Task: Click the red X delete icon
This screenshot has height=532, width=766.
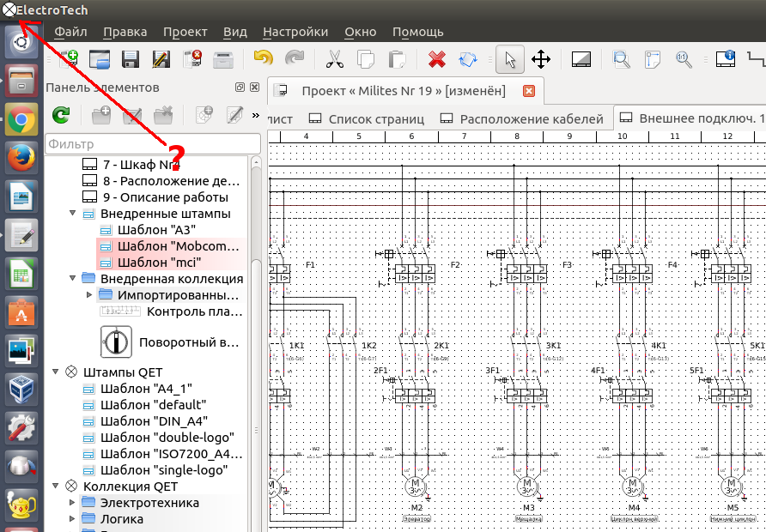Action: click(x=437, y=59)
